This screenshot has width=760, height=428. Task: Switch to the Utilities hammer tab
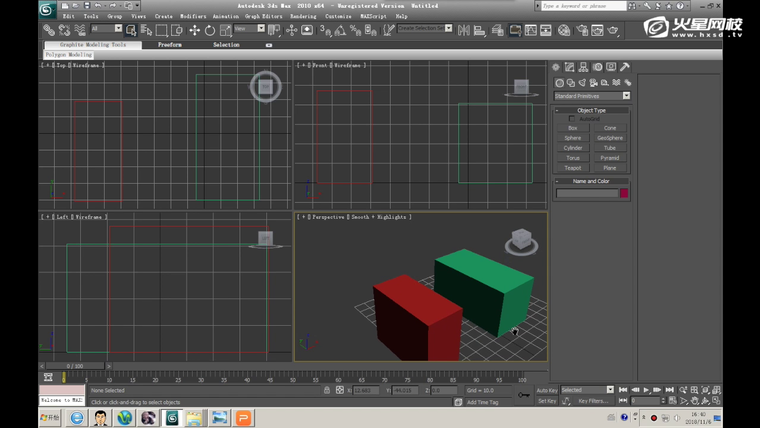pyautogui.click(x=624, y=67)
